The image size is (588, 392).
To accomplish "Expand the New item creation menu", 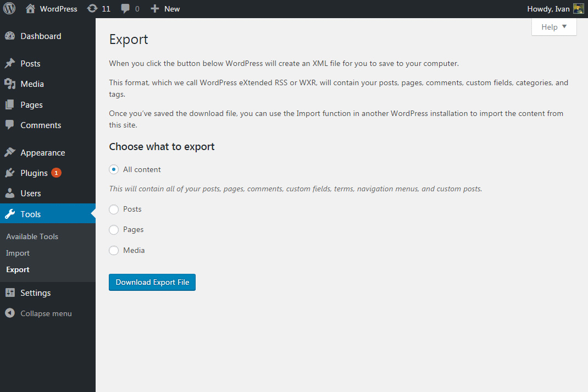I will click(165, 8).
